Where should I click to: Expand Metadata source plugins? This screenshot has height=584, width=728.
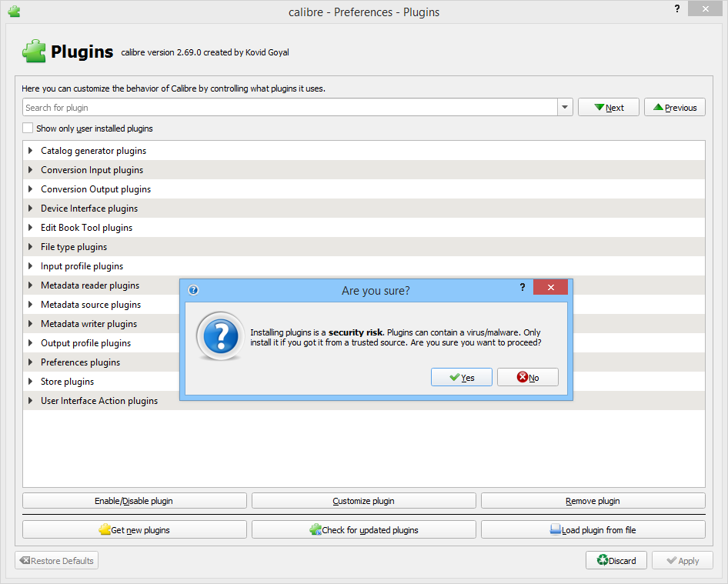tap(30, 305)
